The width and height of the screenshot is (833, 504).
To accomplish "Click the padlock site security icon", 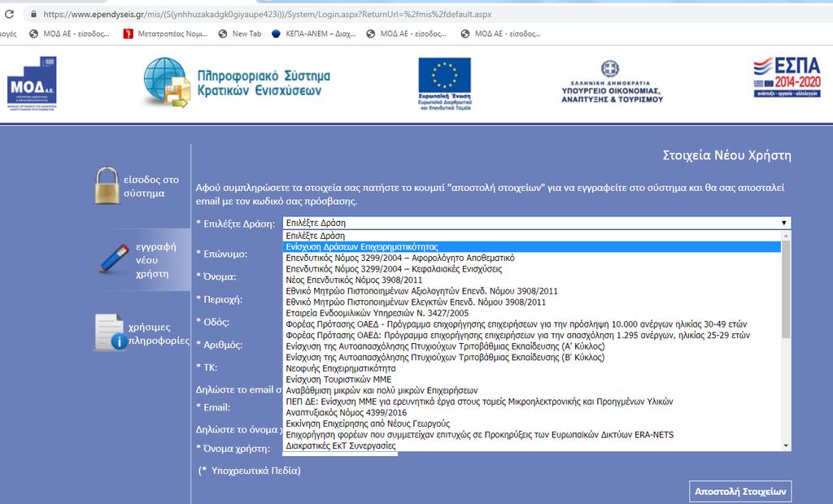I will [x=33, y=15].
